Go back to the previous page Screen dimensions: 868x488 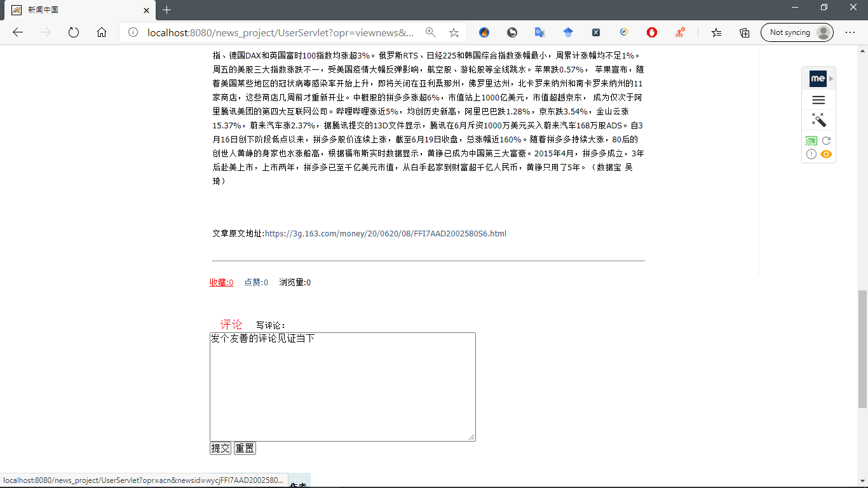pyautogui.click(x=18, y=32)
